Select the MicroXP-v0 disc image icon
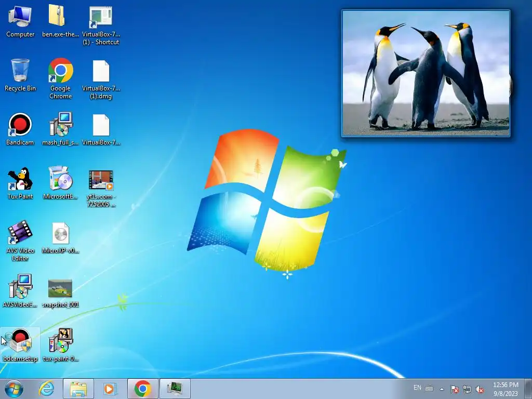This screenshot has height=399, width=532. [60, 237]
